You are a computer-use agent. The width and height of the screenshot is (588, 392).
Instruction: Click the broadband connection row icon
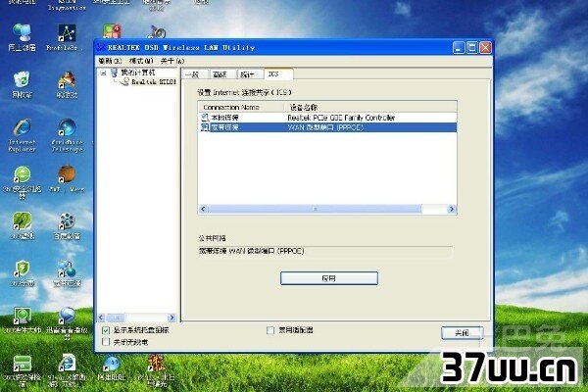205,127
